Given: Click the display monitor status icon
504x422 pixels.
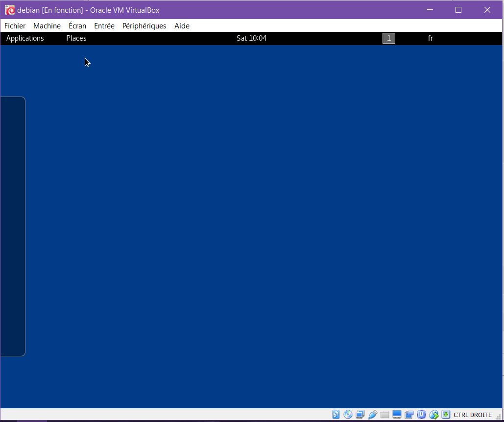Looking at the screenshot, I should tap(397, 415).
